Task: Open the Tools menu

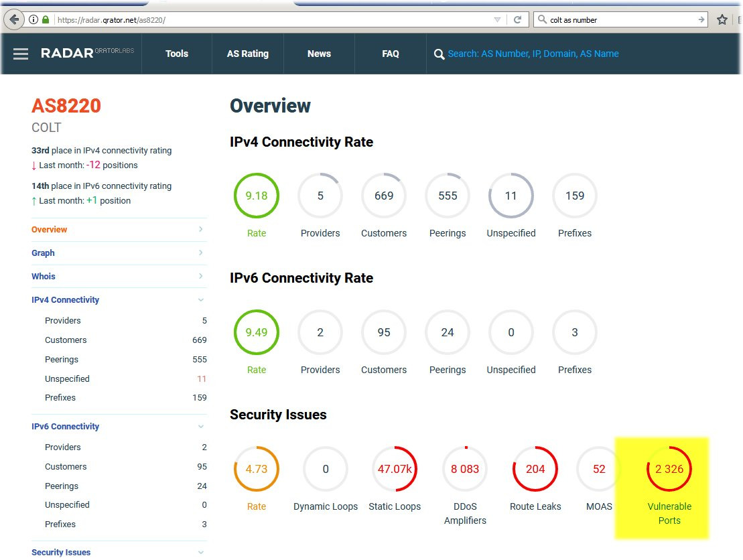Action: click(177, 54)
